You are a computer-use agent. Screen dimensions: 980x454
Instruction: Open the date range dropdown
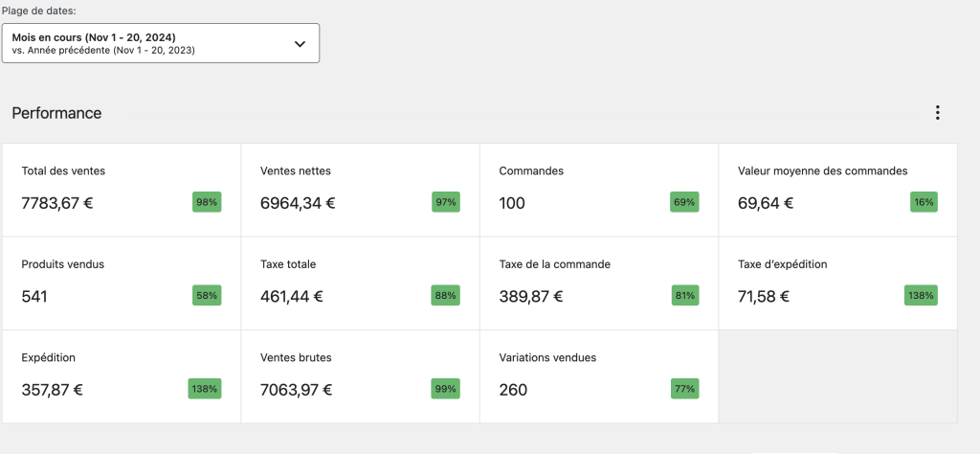tap(161, 43)
